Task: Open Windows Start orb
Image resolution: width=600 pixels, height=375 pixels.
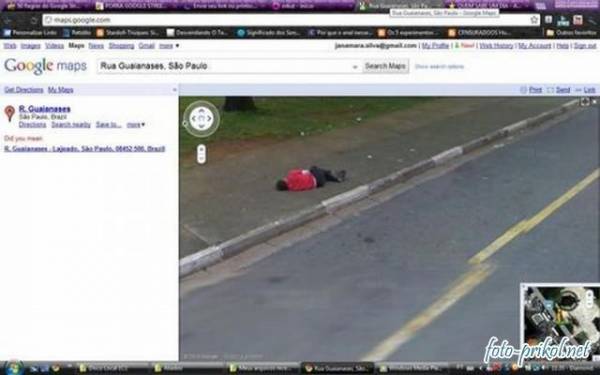Action: (x=13, y=368)
